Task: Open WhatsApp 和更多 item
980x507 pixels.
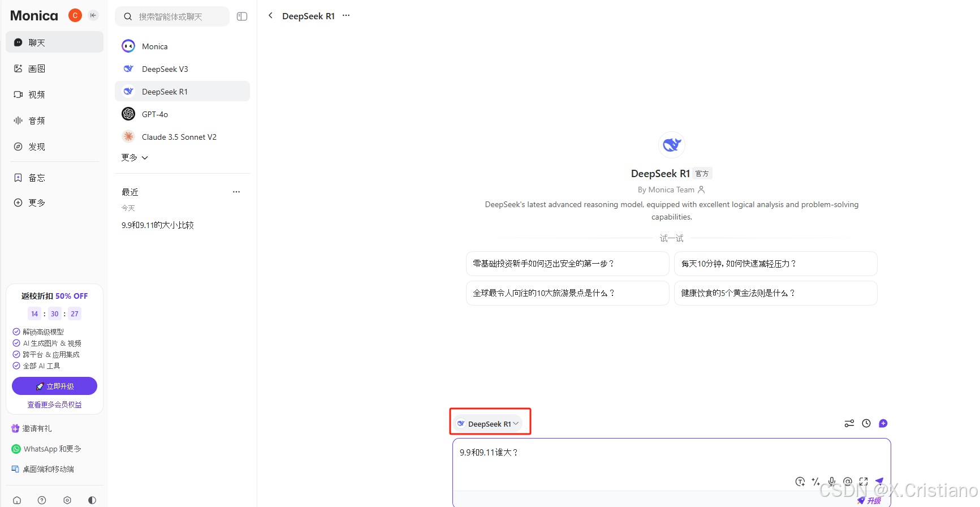Action: (46, 449)
